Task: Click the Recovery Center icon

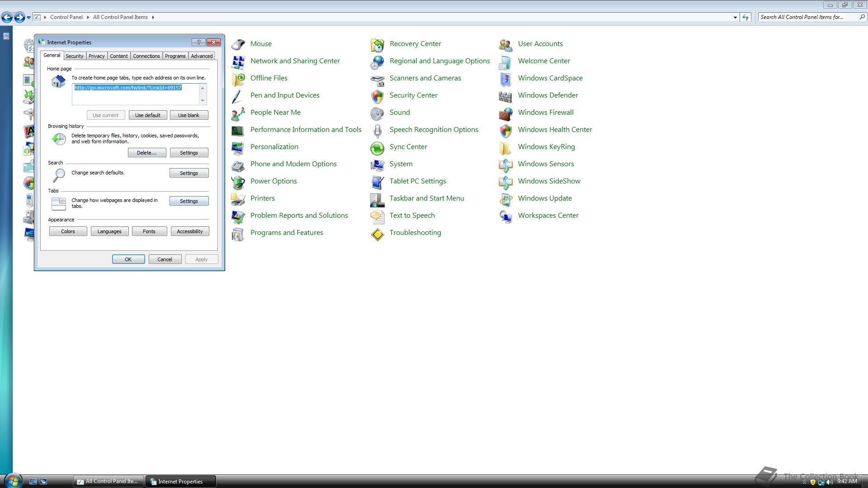Action: [x=377, y=44]
